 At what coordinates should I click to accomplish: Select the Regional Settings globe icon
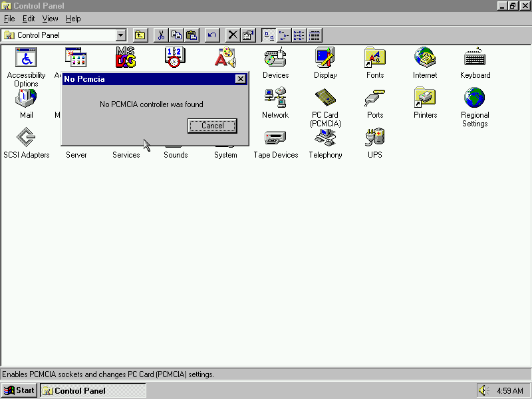(x=475, y=98)
